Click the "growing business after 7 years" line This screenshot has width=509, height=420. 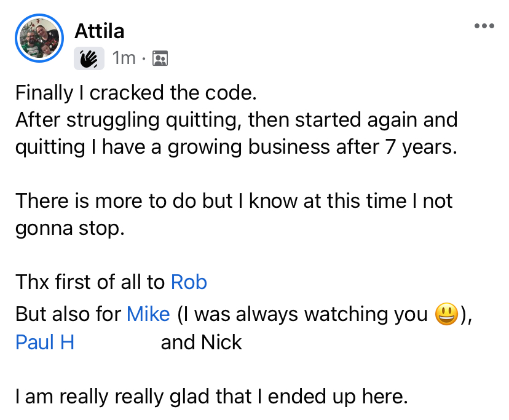236,148
